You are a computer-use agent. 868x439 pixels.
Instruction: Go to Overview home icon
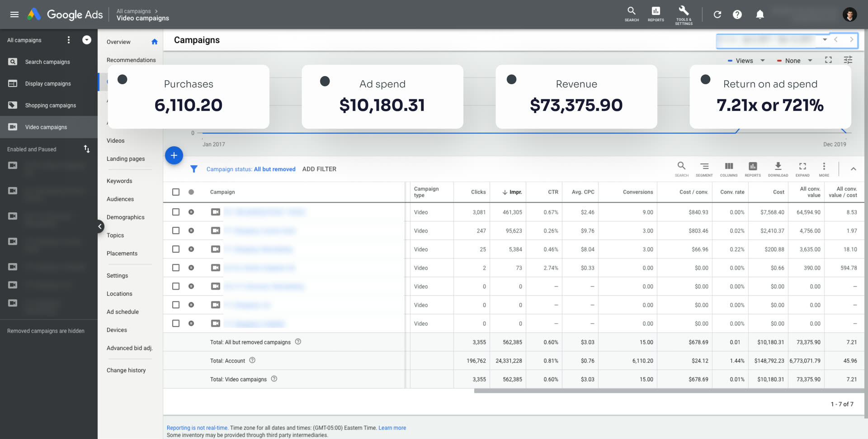pos(155,42)
